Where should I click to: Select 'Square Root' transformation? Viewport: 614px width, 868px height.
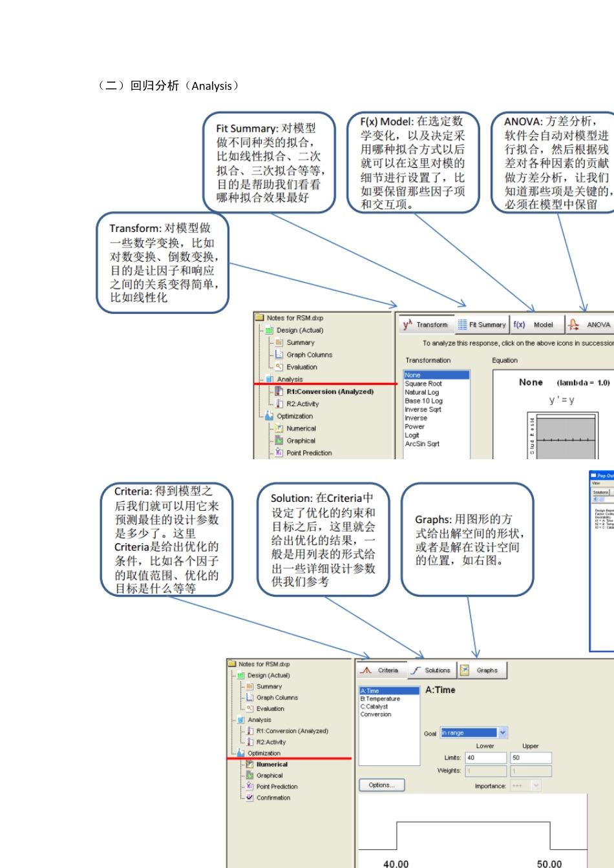[x=423, y=384]
